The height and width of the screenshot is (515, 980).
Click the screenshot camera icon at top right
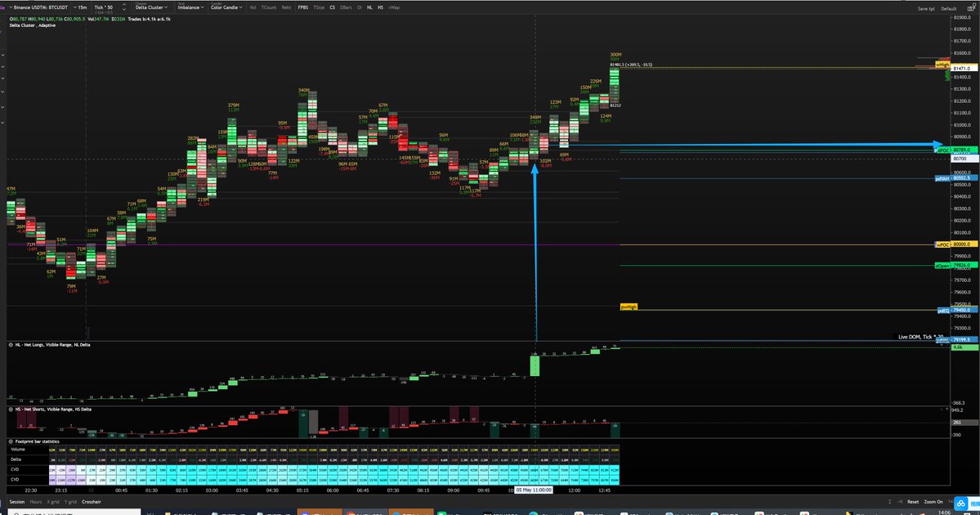pos(971,8)
